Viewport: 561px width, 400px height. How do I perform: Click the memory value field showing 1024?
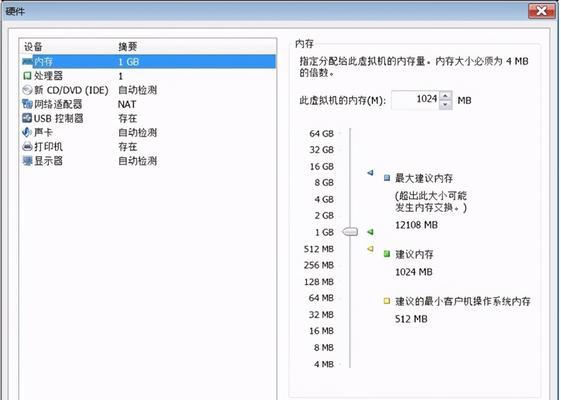(x=415, y=100)
